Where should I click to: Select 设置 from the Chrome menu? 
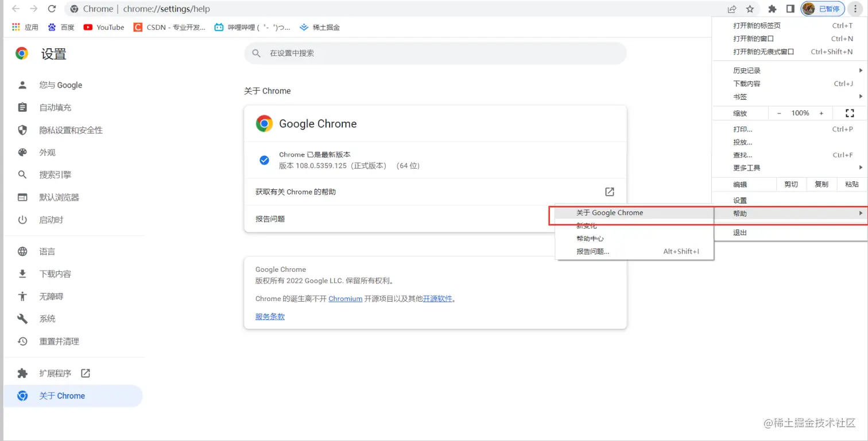pyautogui.click(x=789, y=201)
